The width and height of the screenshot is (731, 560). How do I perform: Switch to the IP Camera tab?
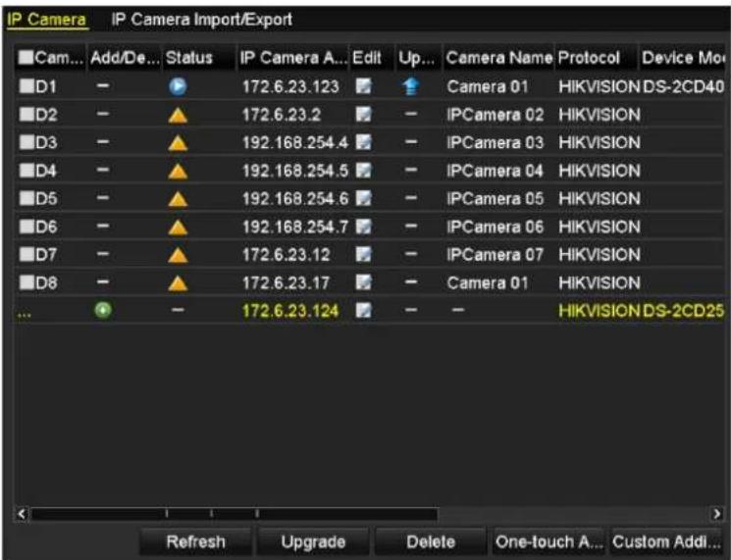(x=47, y=20)
